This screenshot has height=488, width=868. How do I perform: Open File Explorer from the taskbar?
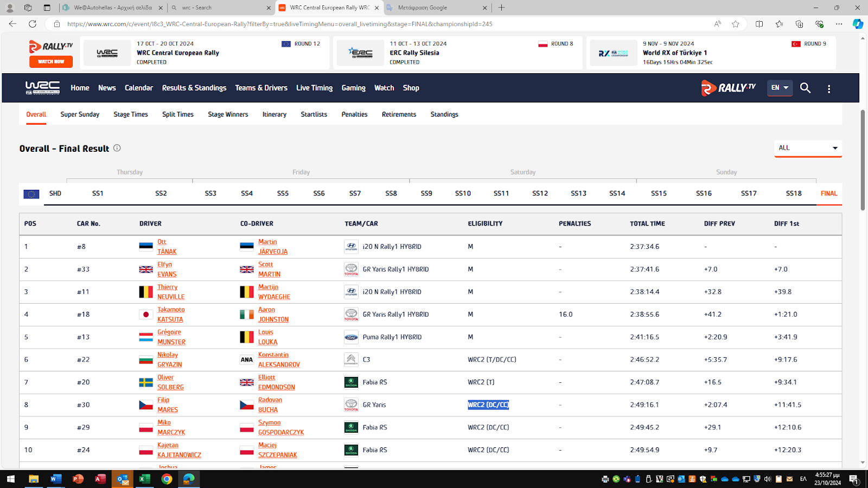[34, 479]
